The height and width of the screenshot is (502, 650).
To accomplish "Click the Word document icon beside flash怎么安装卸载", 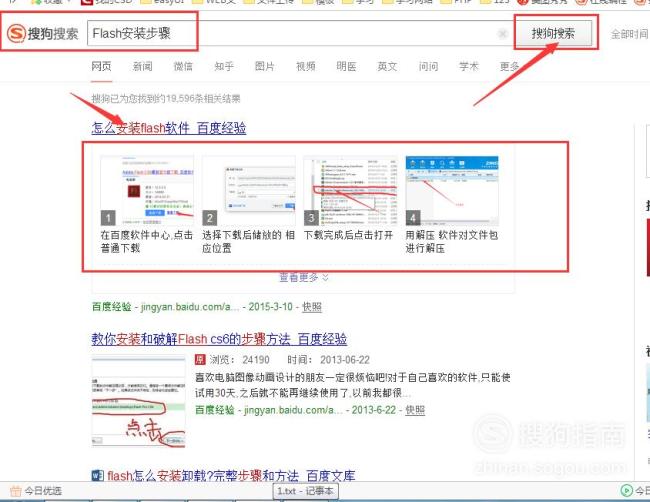I will 97,475.
